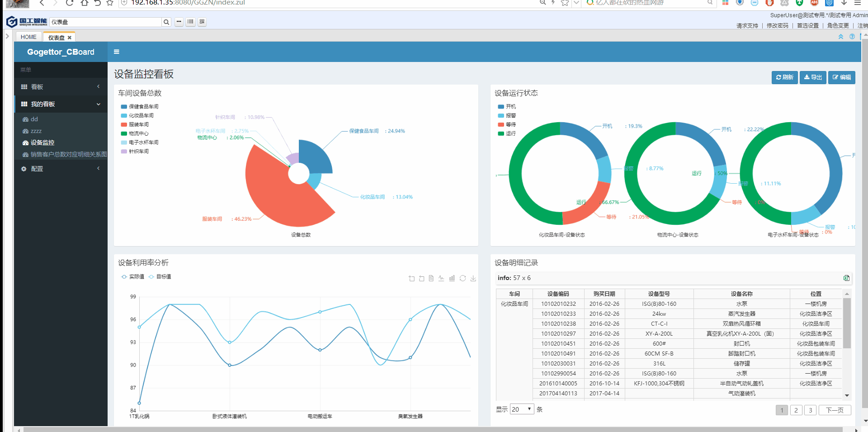The image size is (868, 432).
Task: Toggle 服装车间 legend item in pie chart
Action: point(138,124)
